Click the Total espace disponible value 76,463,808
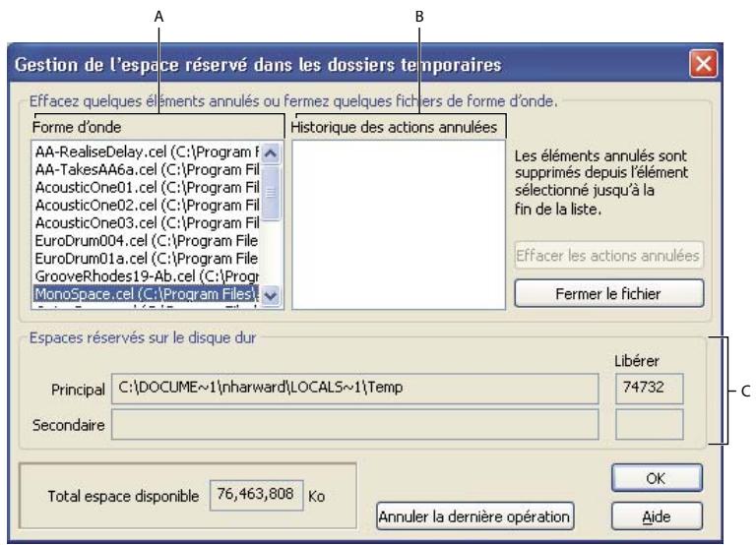 click(x=257, y=495)
